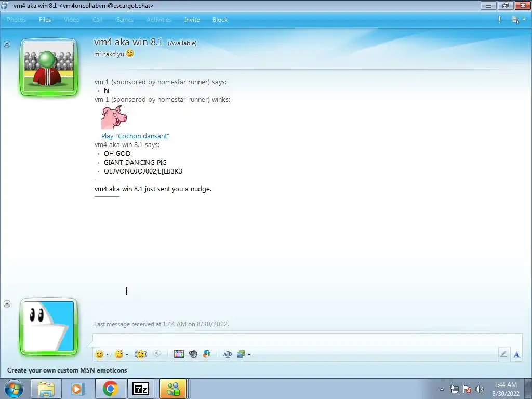Click the dancing pig wink image
The width and height of the screenshot is (532, 399).
click(114, 117)
